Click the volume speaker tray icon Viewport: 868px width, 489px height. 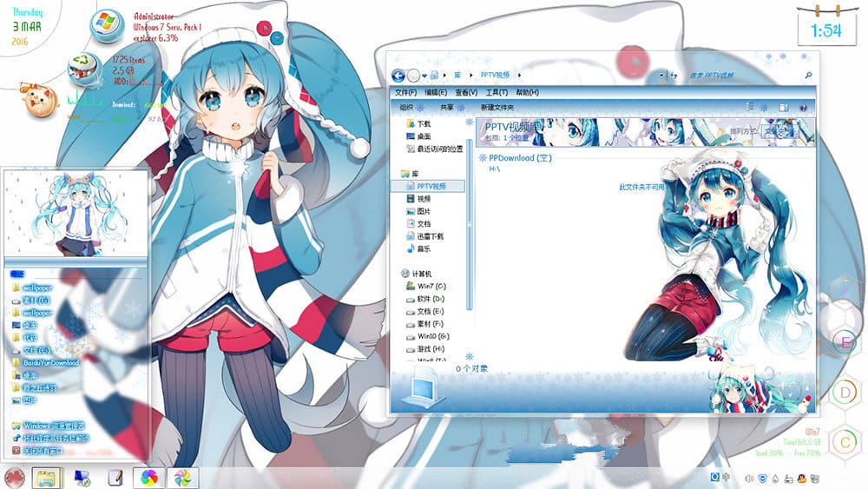click(749, 478)
